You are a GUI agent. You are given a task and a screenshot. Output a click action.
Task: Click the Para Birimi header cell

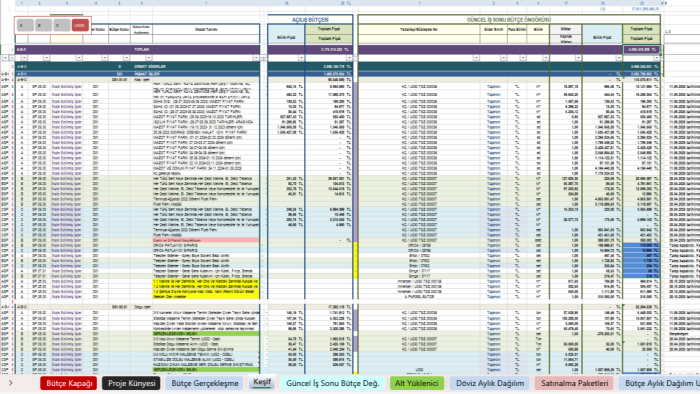tap(517, 29)
